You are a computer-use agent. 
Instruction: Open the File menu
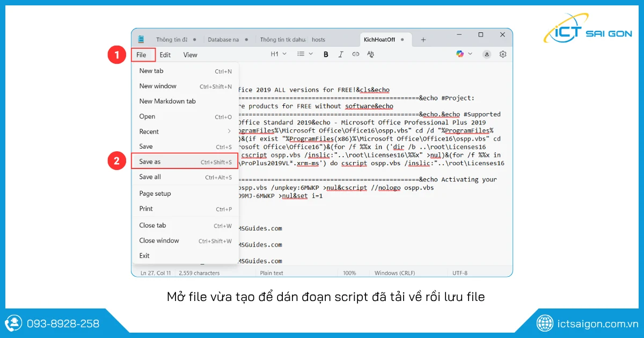141,55
